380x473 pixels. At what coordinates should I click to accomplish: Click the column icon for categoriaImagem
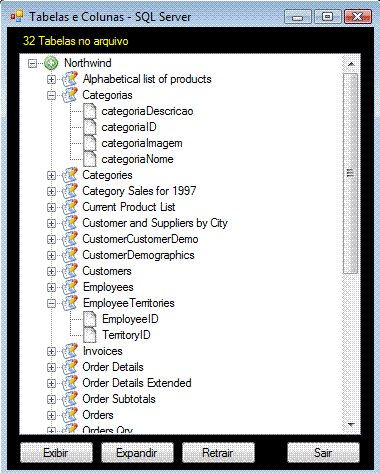point(90,143)
